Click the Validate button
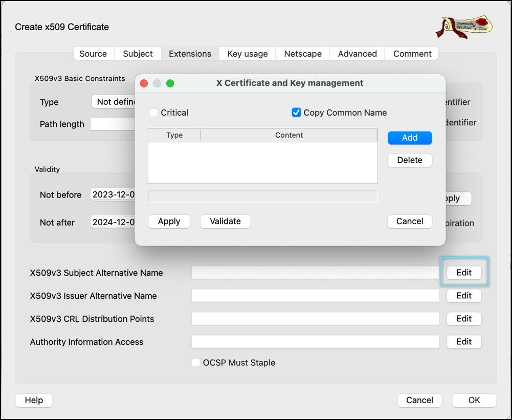512x420 pixels. tap(225, 222)
